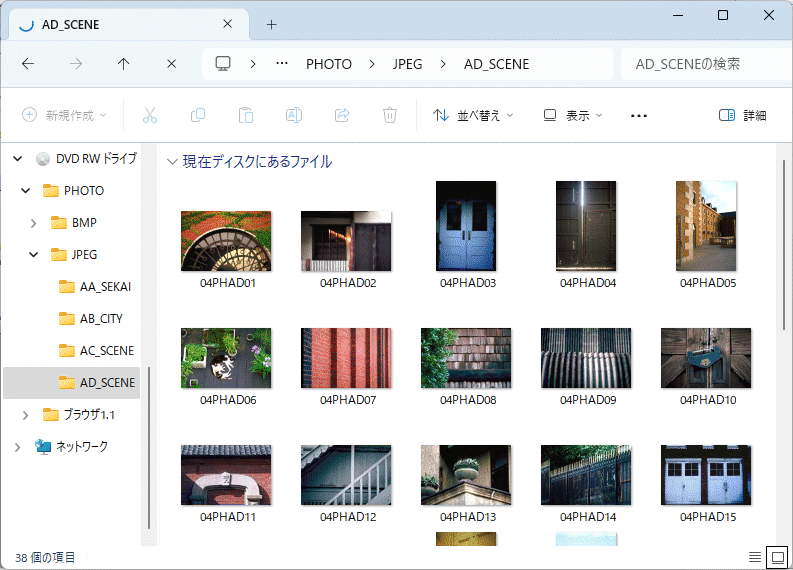Click the Cut scissors icon
The image size is (793, 570).
click(x=150, y=115)
